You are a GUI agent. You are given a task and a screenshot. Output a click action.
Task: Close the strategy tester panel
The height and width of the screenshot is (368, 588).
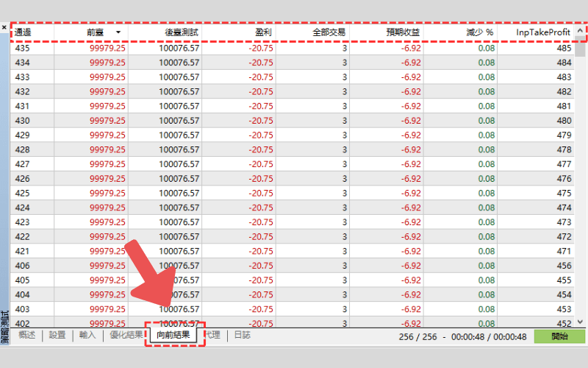(x=4, y=27)
